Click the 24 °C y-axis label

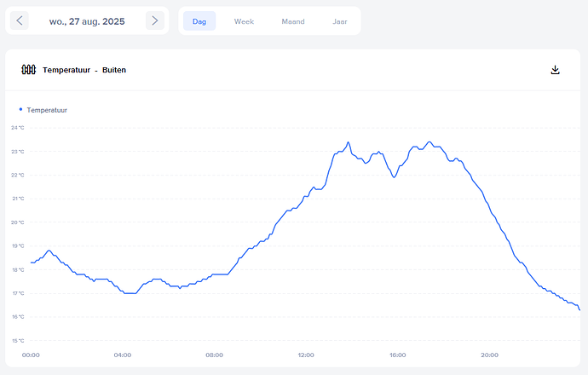(17, 128)
